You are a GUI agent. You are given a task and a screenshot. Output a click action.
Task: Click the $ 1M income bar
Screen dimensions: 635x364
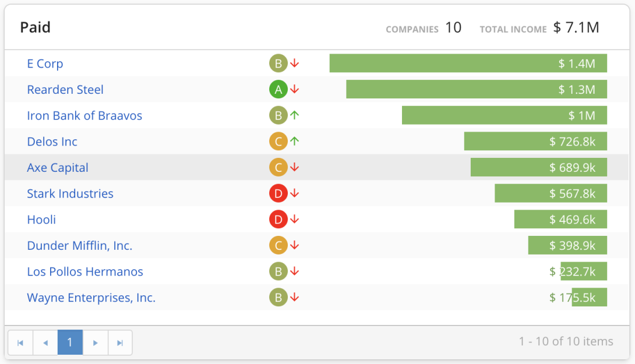[x=504, y=115]
